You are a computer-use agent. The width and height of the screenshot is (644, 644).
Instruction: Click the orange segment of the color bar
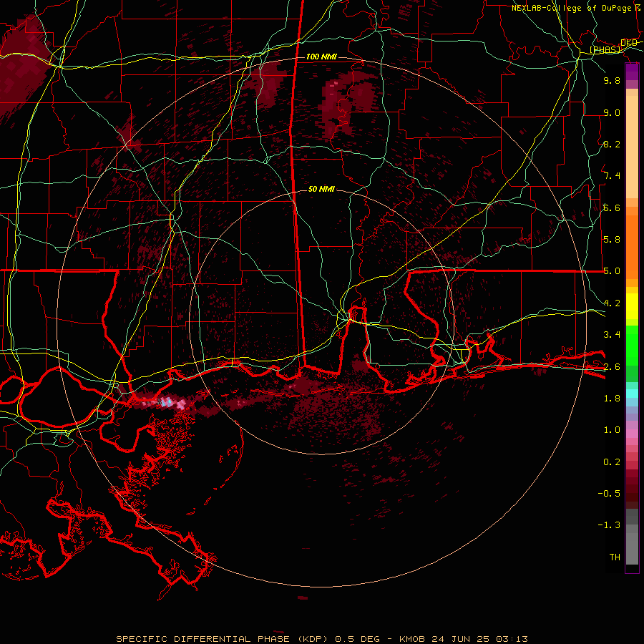pos(632,246)
